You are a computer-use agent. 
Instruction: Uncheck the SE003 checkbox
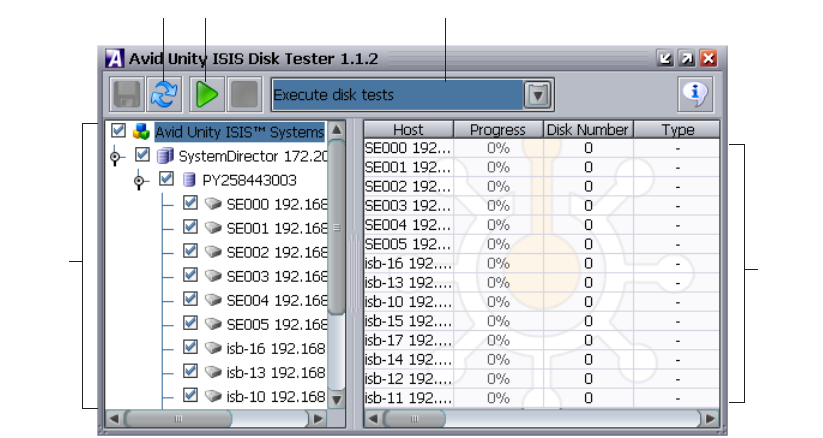click(191, 275)
